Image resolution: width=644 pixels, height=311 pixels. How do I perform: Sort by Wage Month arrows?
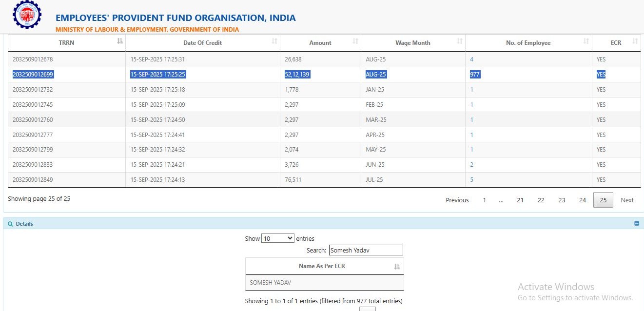[x=460, y=42]
